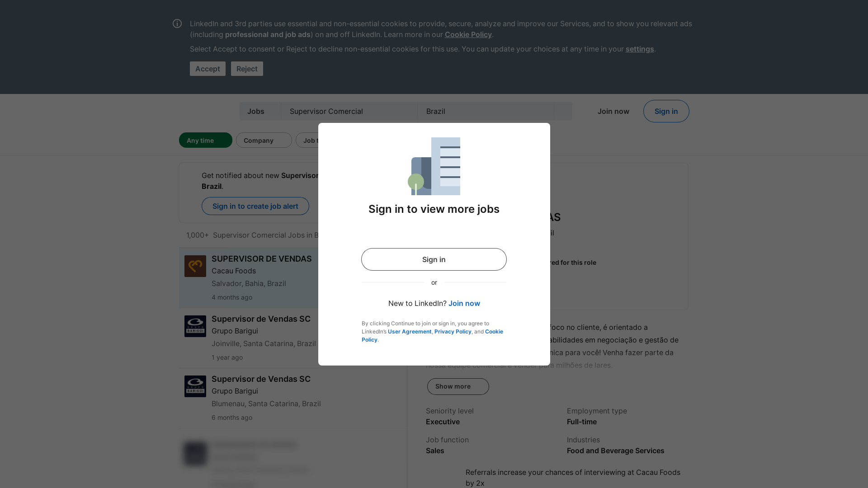868x488 pixels.
Task: Click the 'Blumenau, Santa Catarina, Brazil' text
Action: (266, 404)
